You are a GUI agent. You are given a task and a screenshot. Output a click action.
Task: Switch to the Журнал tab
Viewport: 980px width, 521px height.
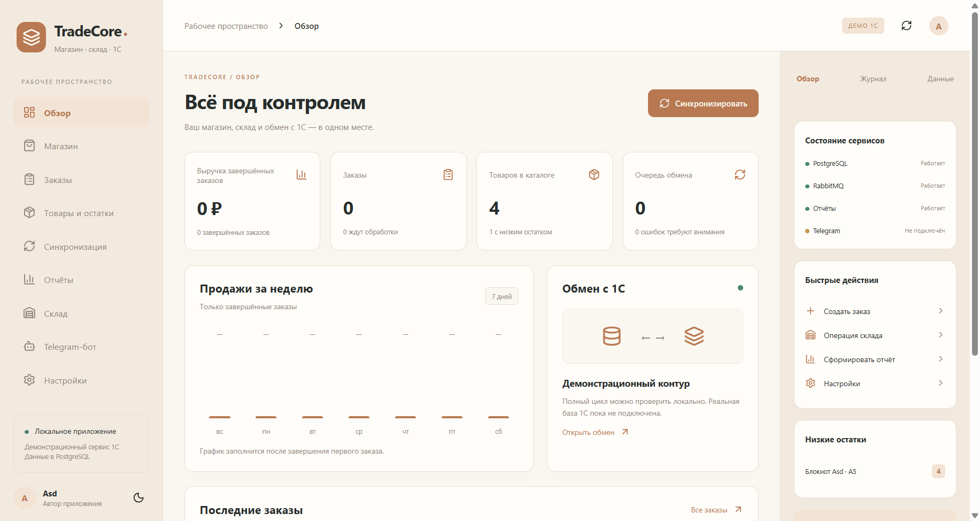pos(873,79)
